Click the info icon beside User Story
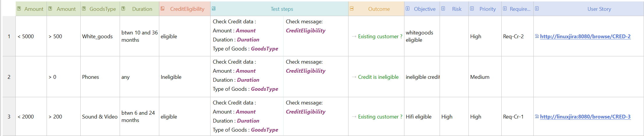 click(537, 9)
